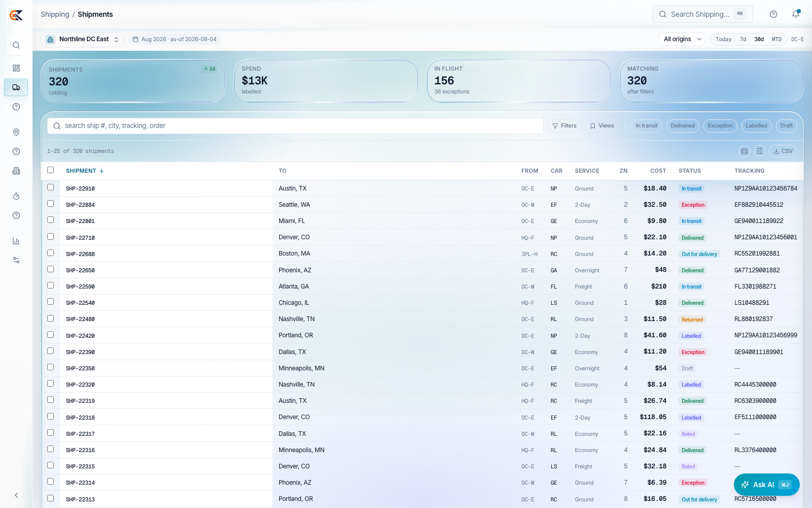
Task: Open the sliders settings icon in sidebar
Action: click(x=16, y=260)
